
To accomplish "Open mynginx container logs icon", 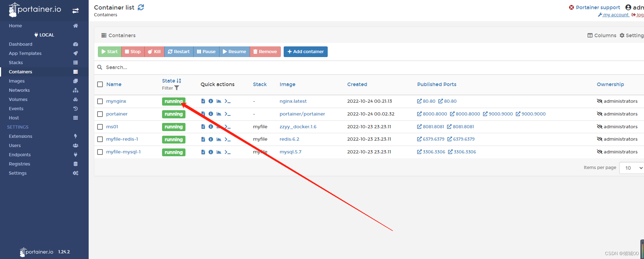I will click(203, 101).
